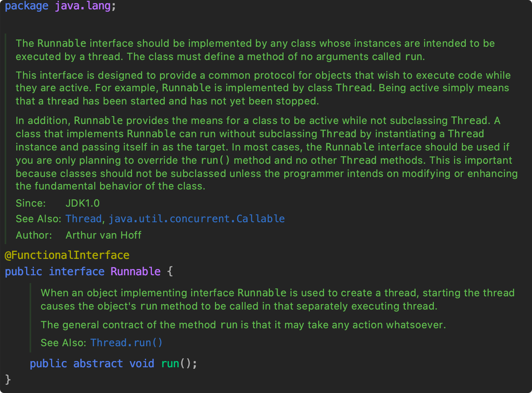Click the Since: label in the documentation
The height and width of the screenshot is (393, 532).
coord(31,203)
